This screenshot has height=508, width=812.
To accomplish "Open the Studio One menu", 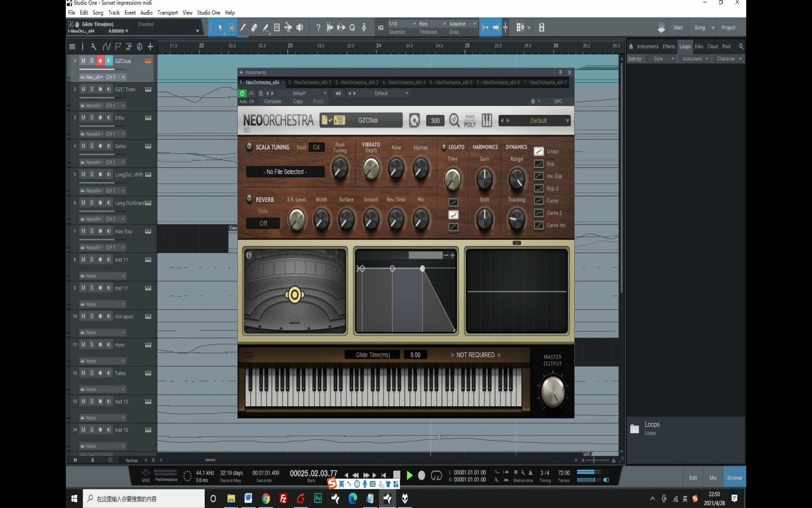I will point(209,13).
